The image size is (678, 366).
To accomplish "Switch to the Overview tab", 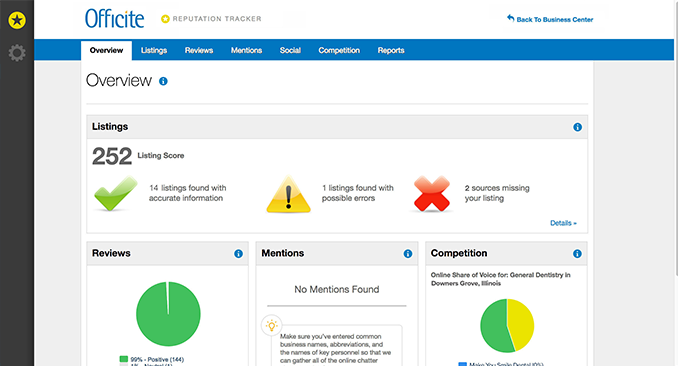I will click(106, 50).
